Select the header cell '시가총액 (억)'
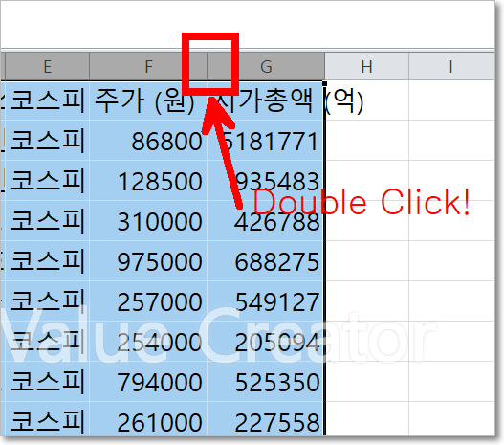 (x=266, y=100)
